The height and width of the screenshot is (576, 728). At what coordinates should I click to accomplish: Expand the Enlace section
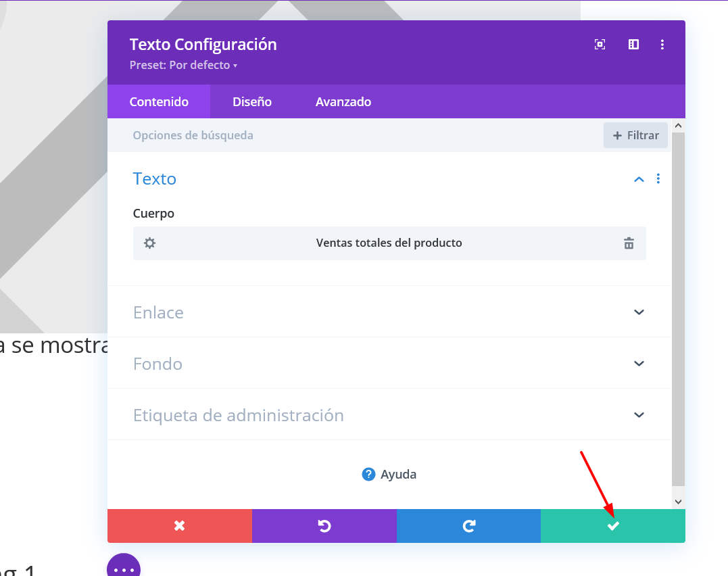pos(389,312)
